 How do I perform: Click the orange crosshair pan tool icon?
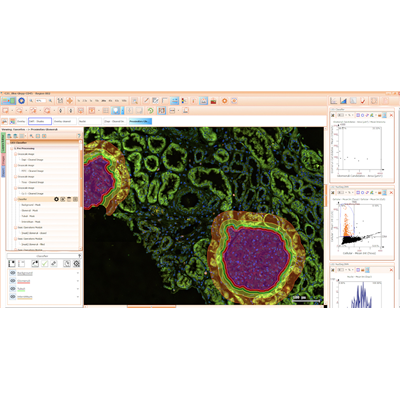pyautogui.click(x=70, y=101)
